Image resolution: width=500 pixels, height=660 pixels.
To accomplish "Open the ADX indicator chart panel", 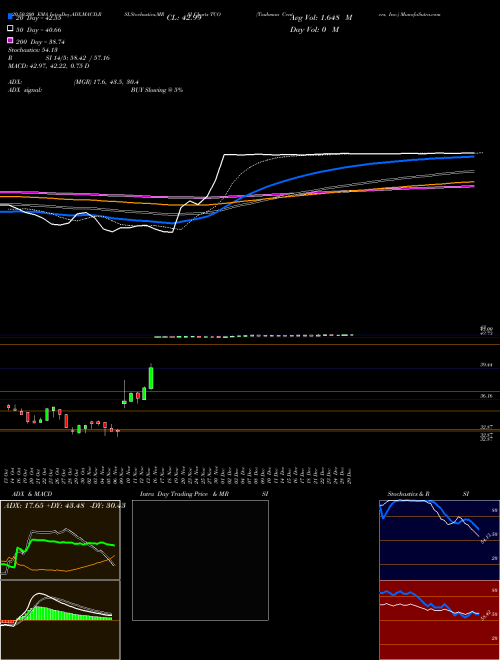I will (60, 540).
